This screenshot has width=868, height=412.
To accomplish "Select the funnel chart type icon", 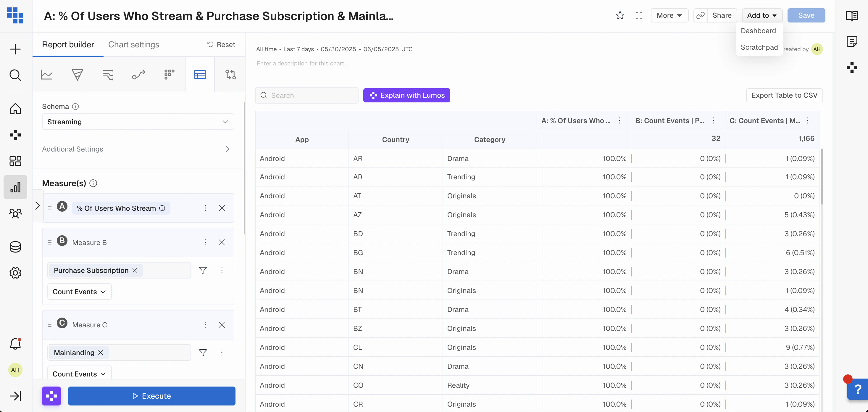I will (77, 75).
